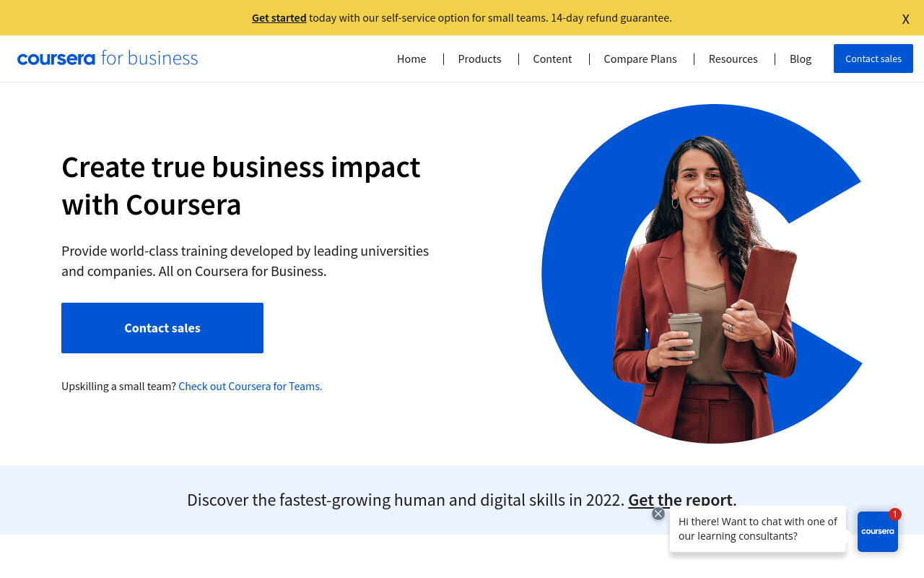Click the red notification badge on chat
The image size is (924, 578).
click(895, 514)
